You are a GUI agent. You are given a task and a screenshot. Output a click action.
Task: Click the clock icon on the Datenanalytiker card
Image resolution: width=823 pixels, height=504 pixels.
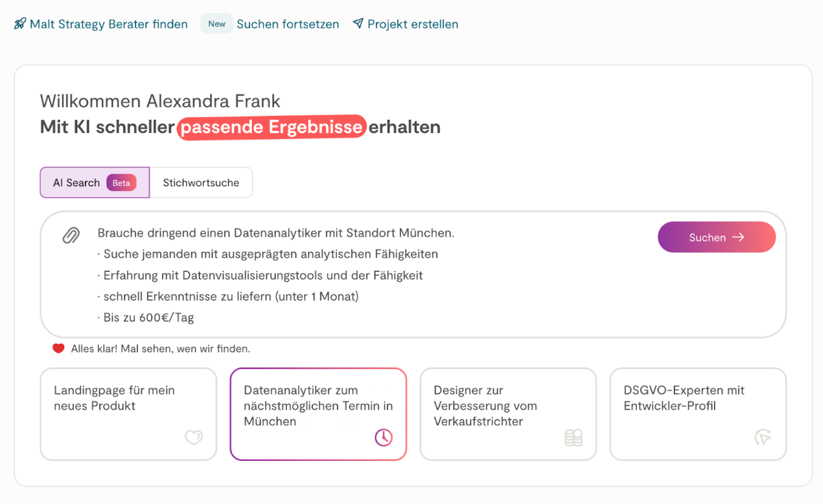tap(383, 437)
